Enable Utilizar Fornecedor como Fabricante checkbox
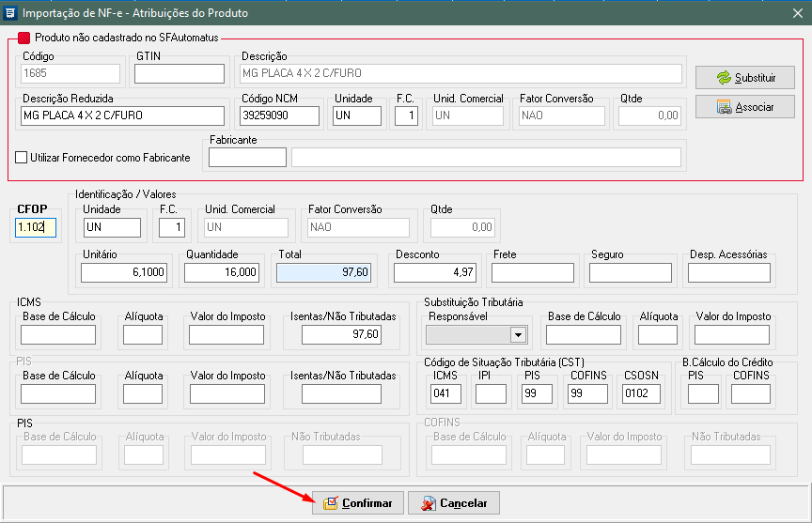 (x=22, y=158)
